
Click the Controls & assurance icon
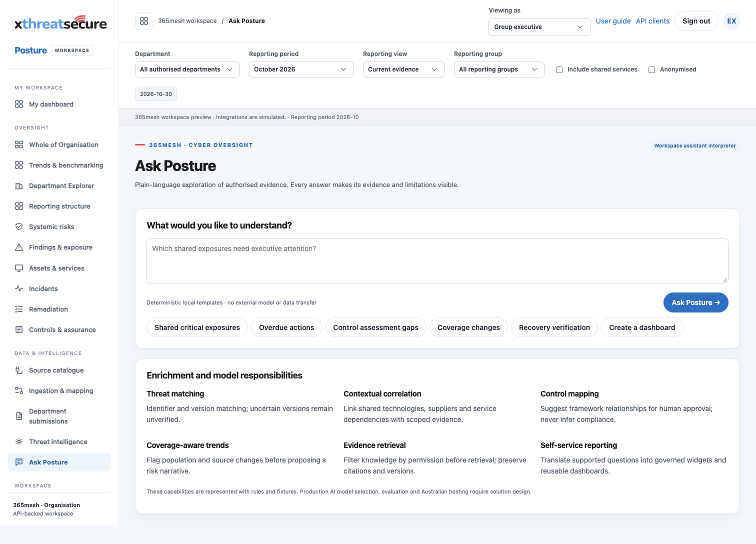pos(19,329)
